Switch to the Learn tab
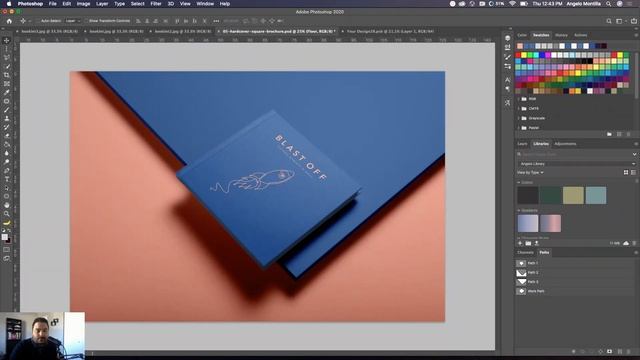Screen dimensions: 640x360 [522, 144]
